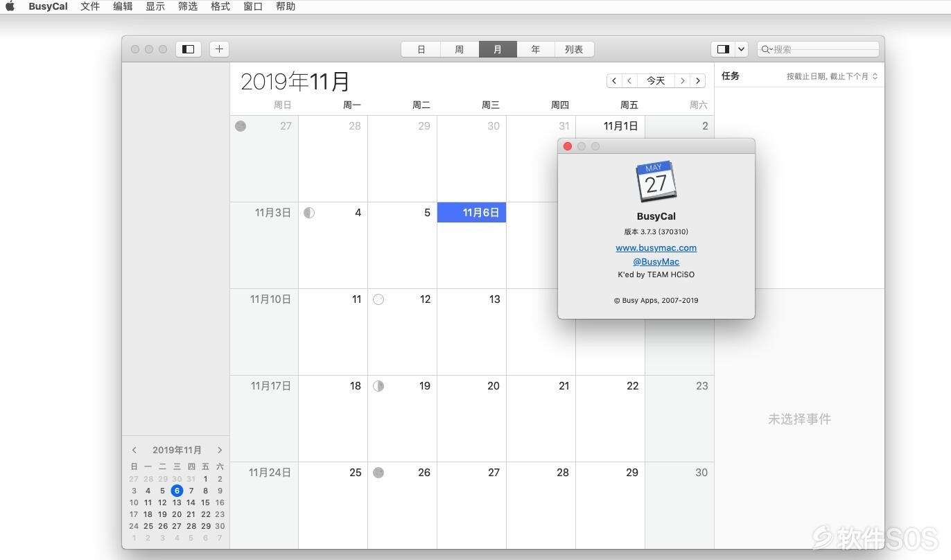This screenshot has width=951, height=560.
Task: Click 任务 tasks panel header
Action: click(x=731, y=76)
